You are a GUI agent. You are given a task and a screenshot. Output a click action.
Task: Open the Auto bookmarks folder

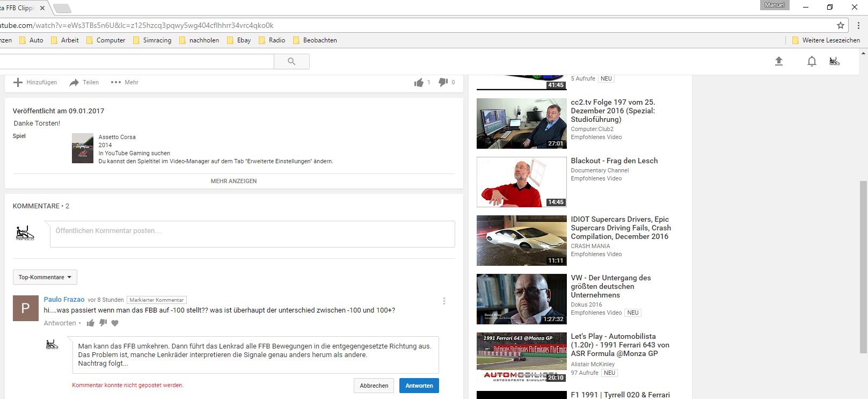pyautogui.click(x=31, y=40)
